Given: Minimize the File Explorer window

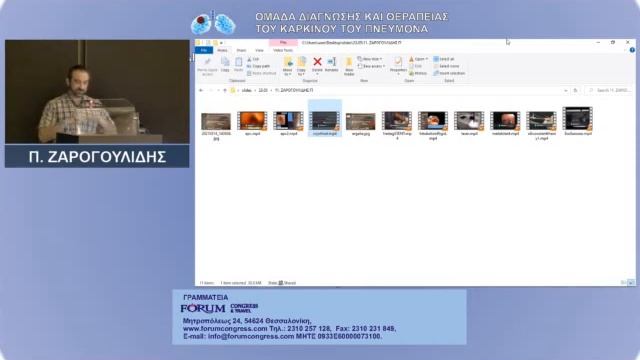Looking at the screenshot, I should coord(598,42).
